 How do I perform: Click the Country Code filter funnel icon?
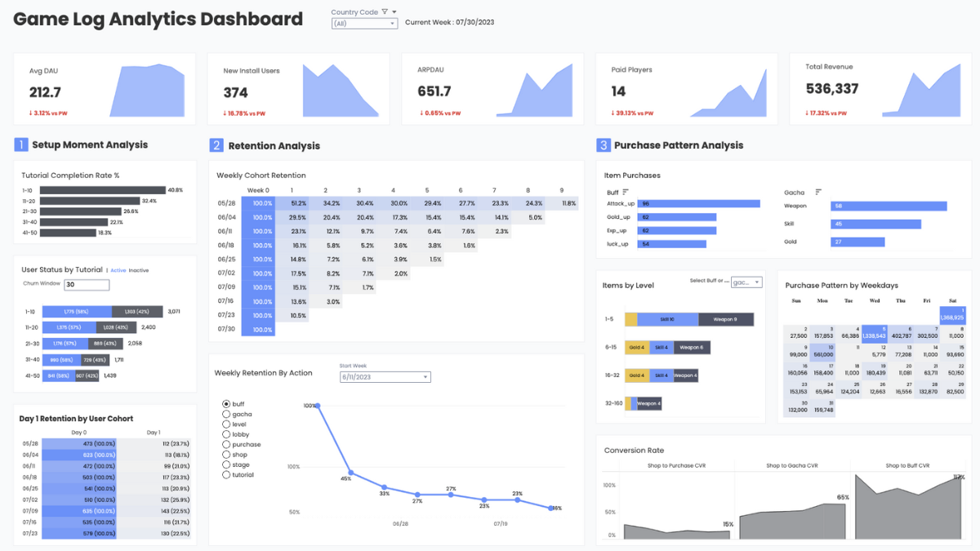tap(385, 12)
